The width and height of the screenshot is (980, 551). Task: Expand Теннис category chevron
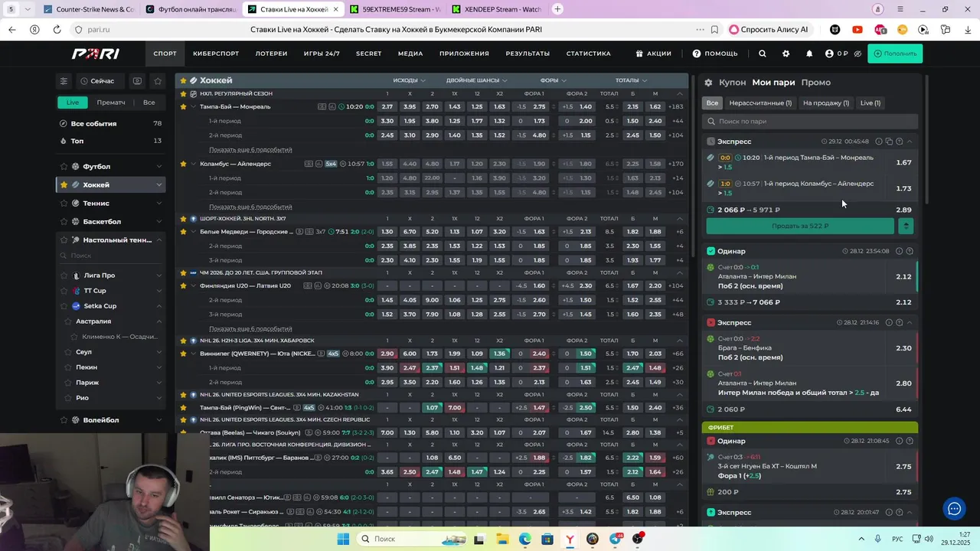point(158,204)
